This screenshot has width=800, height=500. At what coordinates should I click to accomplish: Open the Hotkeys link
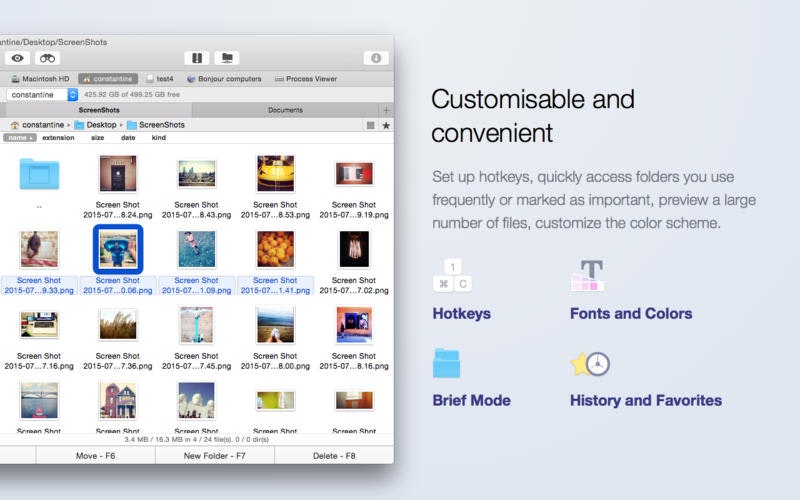click(x=462, y=313)
